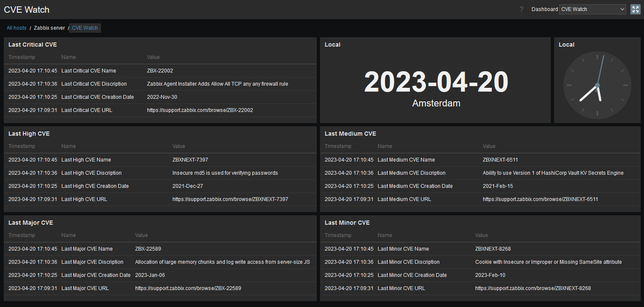Image resolution: width=644 pixels, height=307 pixels.
Task: Click the ZBXNEXT-8268 support URL
Action: point(533,288)
